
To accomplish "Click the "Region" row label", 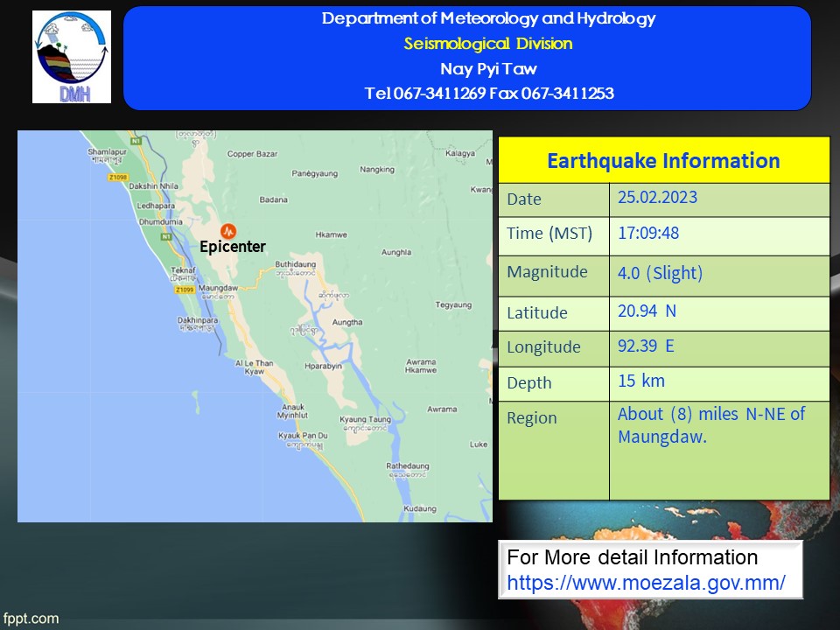I will (531, 418).
